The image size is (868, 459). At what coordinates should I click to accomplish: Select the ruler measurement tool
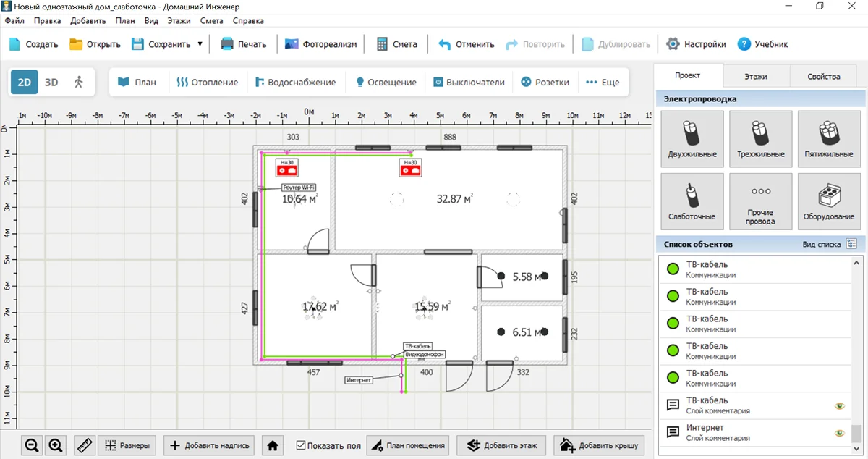pos(85,446)
